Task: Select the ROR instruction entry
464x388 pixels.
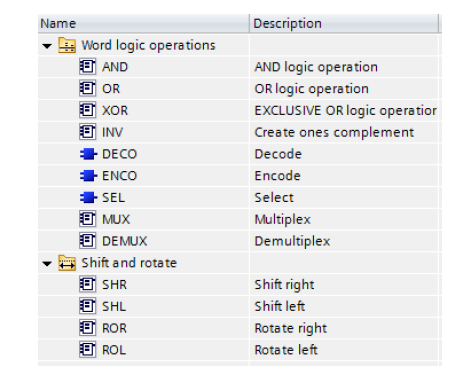Action: click(x=114, y=328)
